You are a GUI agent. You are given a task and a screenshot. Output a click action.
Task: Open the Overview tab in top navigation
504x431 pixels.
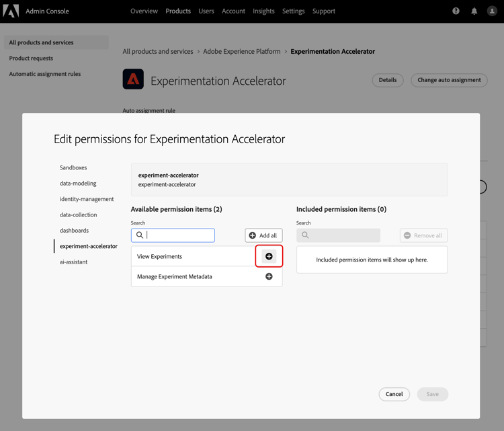144,11
